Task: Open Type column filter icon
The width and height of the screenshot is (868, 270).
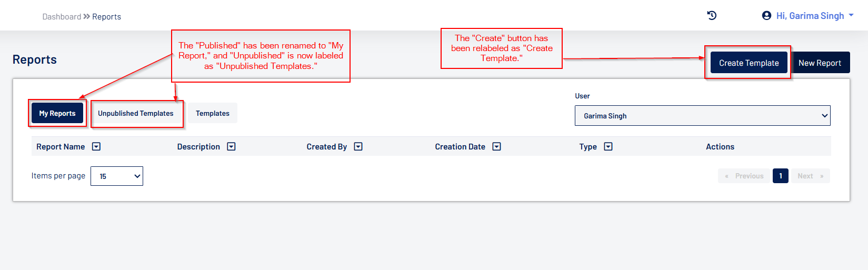Action: pos(608,147)
